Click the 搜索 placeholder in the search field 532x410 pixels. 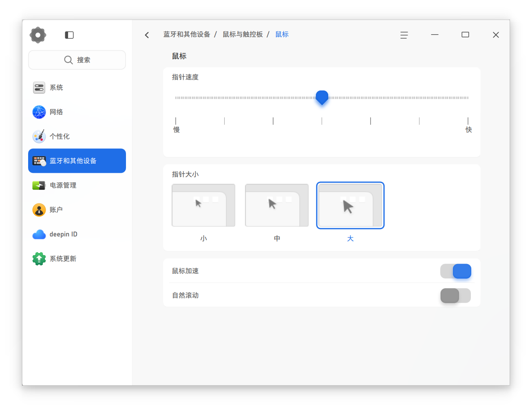pyautogui.click(x=84, y=60)
